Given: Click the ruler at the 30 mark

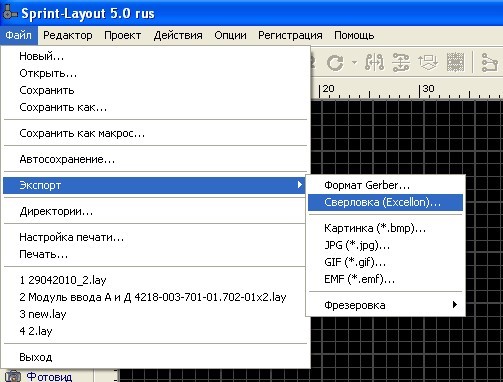Looking at the screenshot, I should [427, 90].
